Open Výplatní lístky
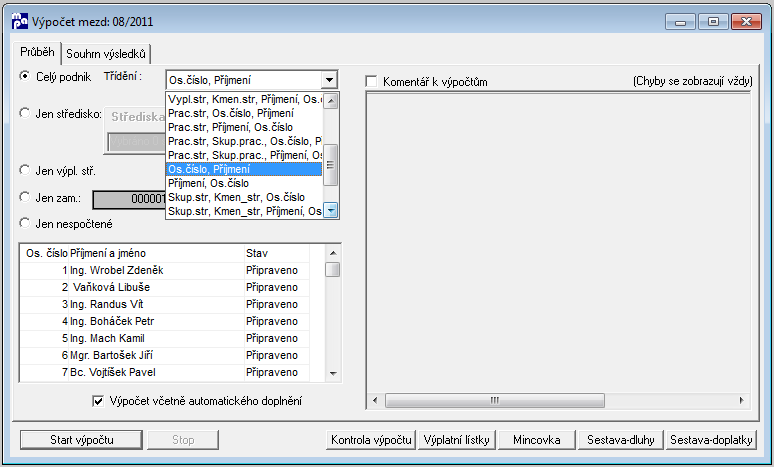Image resolution: width=774 pixels, height=467 pixels. point(457,440)
